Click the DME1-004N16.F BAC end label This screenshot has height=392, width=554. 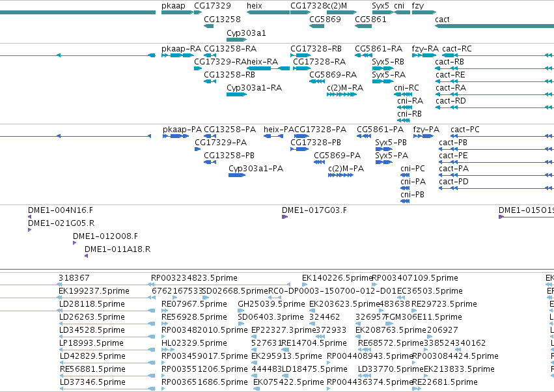click(x=61, y=210)
